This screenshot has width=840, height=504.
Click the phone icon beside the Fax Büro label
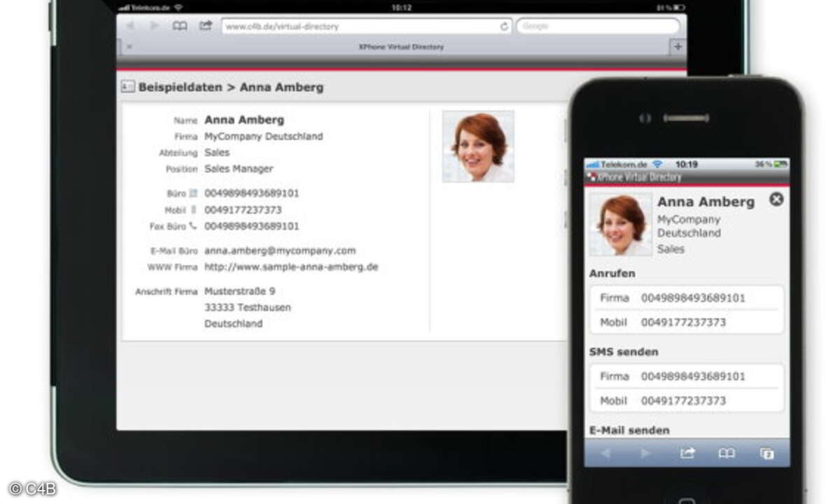pos(193,226)
